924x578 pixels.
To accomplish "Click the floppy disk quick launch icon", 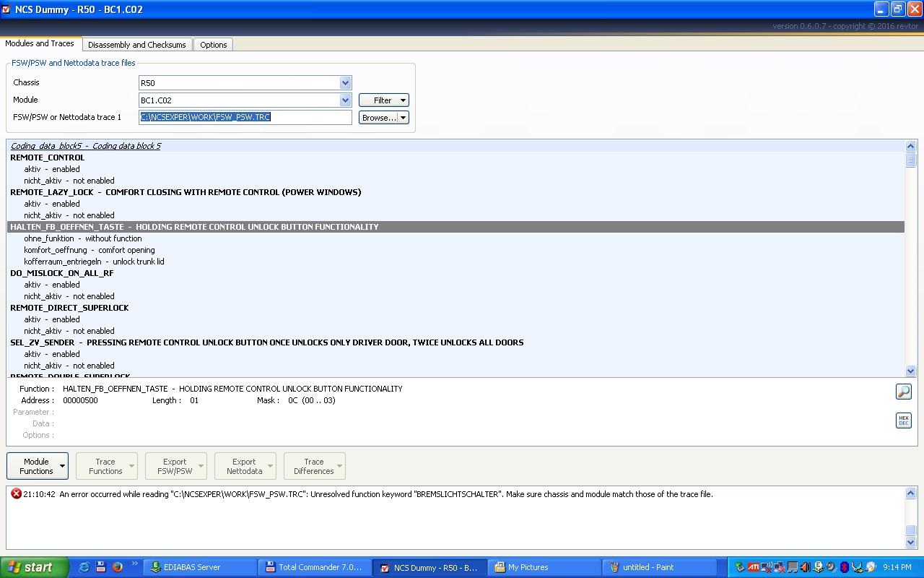I will coord(100,567).
